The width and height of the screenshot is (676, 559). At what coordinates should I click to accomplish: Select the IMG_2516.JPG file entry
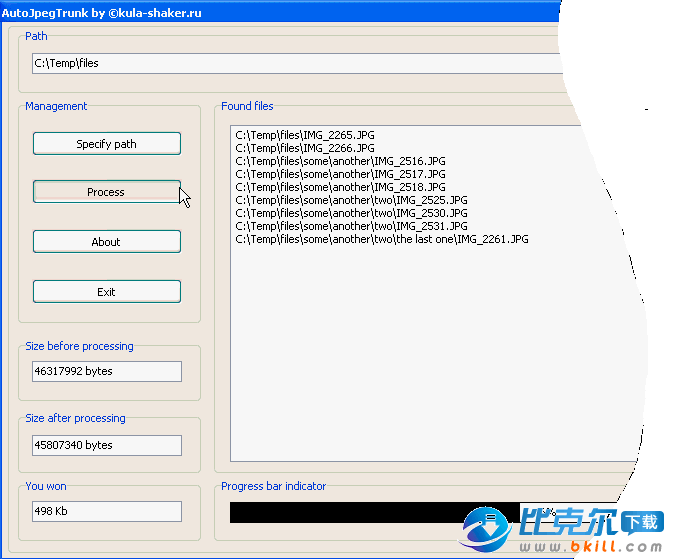[x=340, y=161]
